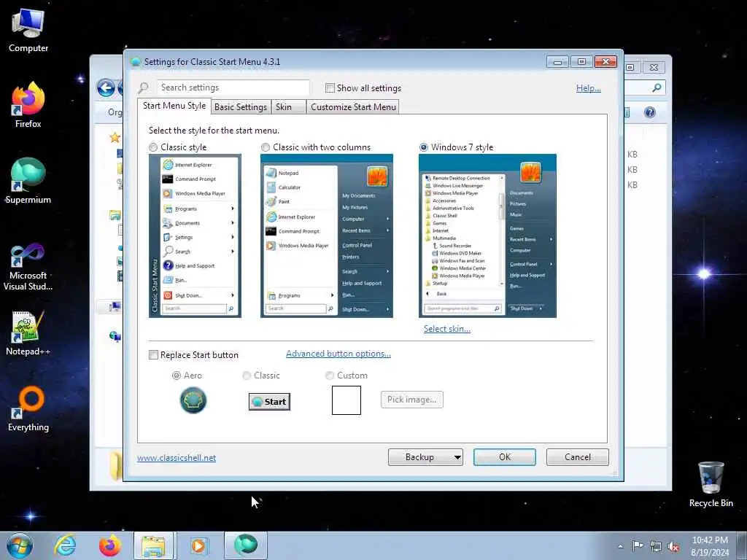Select the Classic style radio button
Image resolution: width=747 pixels, height=560 pixels.
coord(153,147)
